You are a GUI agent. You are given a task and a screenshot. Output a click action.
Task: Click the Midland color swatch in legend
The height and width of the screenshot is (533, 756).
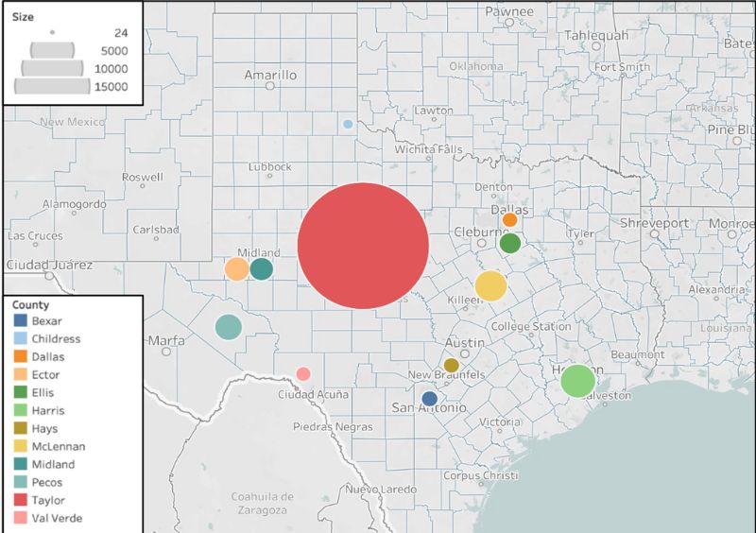click(20, 464)
